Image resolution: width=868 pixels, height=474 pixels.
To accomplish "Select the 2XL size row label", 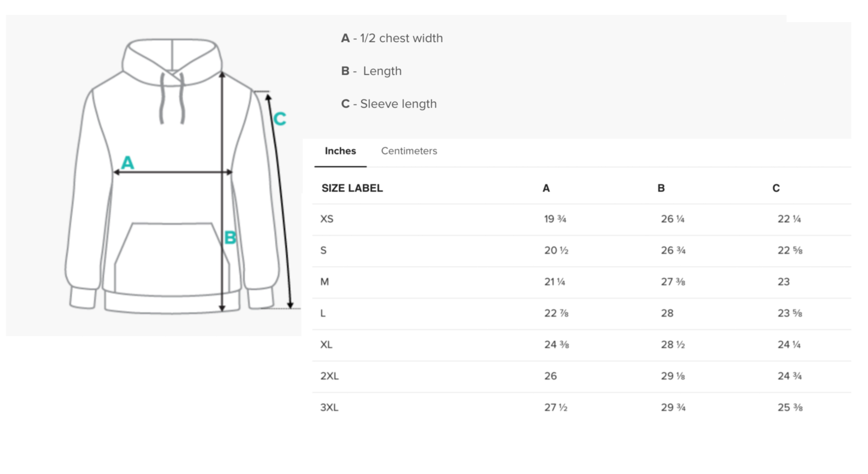I will (329, 376).
